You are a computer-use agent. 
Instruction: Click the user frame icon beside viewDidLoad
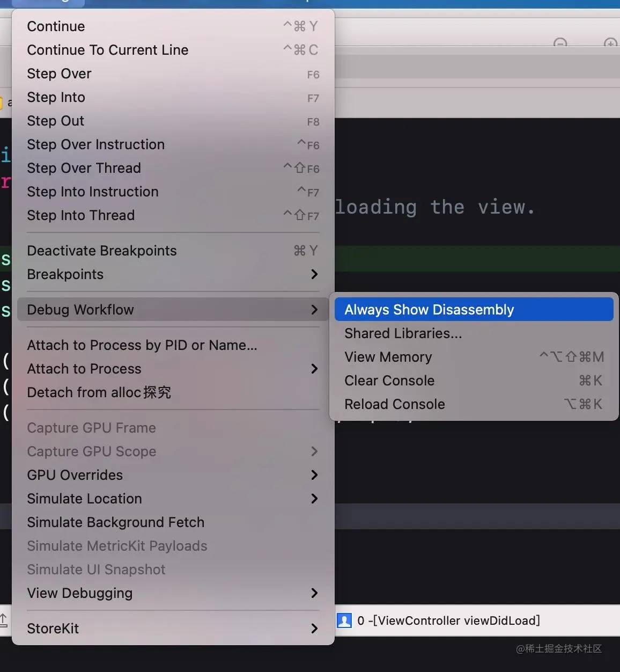(x=344, y=620)
